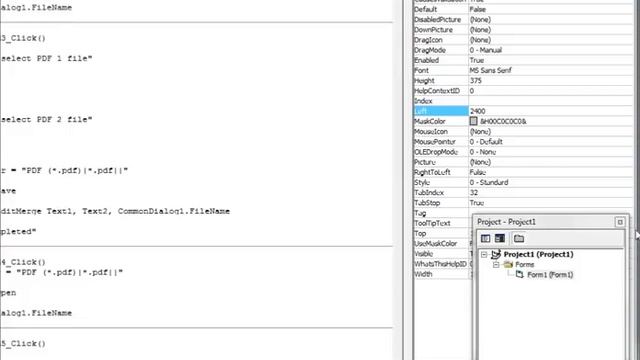Select the DownPicture property name
Screen dimensions: 640x360
pyautogui.click(x=433, y=30)
